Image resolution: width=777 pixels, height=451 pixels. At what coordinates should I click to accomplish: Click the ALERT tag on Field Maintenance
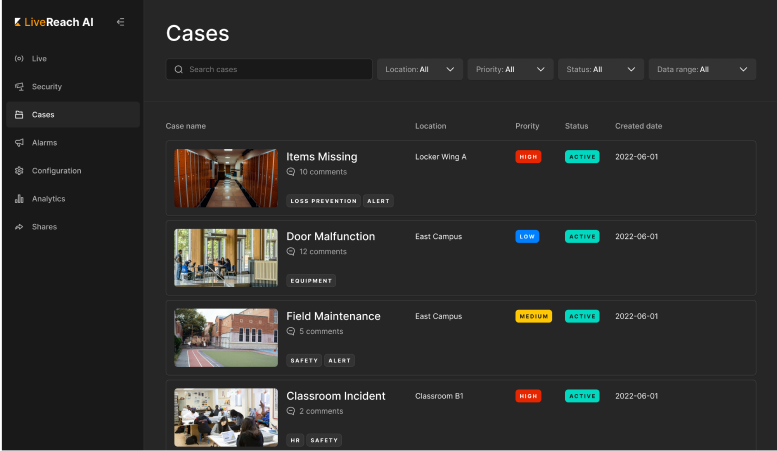click(x=339, y=360)
